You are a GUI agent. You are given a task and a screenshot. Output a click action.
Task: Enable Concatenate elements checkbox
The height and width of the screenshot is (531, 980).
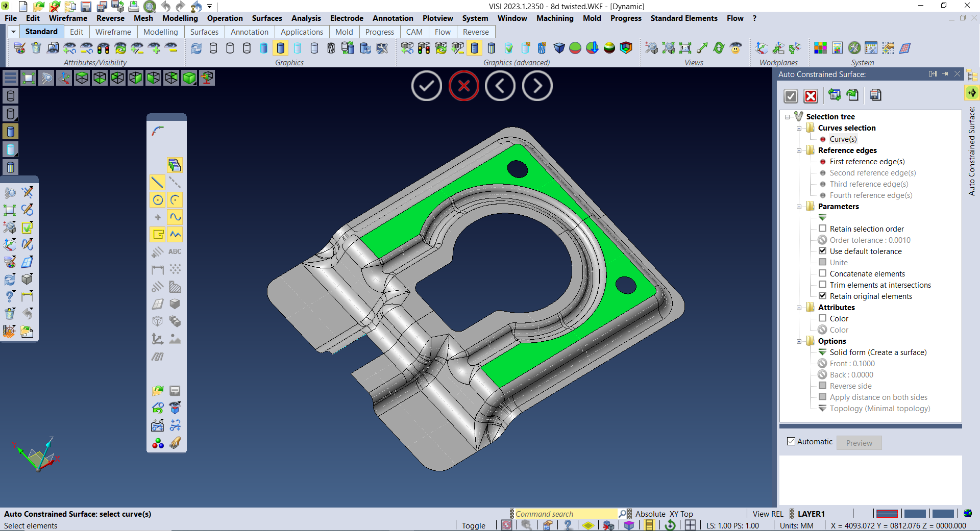pyautogui.click(x=823, y=273)
